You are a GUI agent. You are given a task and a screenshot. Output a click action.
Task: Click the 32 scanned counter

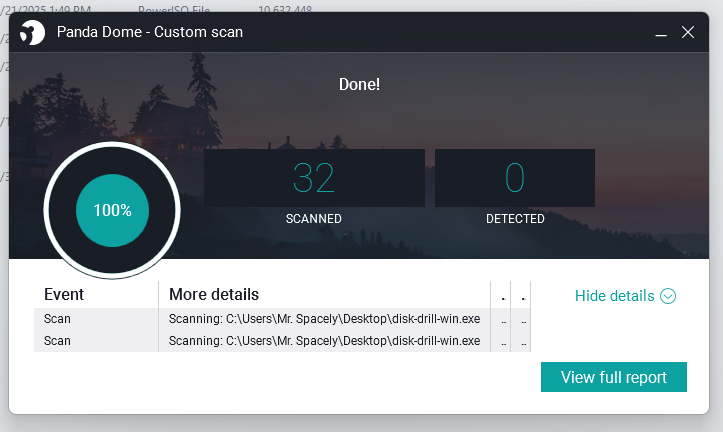click(x=314, y=178)
